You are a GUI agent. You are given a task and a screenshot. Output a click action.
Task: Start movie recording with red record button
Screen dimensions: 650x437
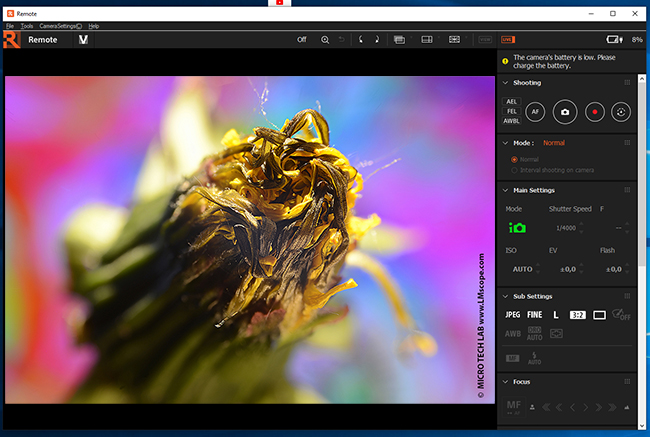pos(593,113)
